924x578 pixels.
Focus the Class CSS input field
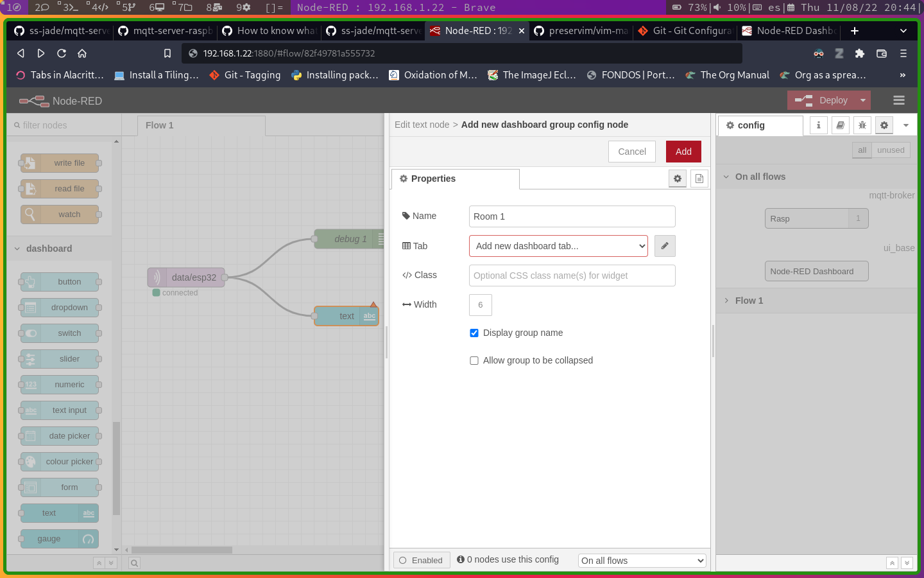[572, 276]
